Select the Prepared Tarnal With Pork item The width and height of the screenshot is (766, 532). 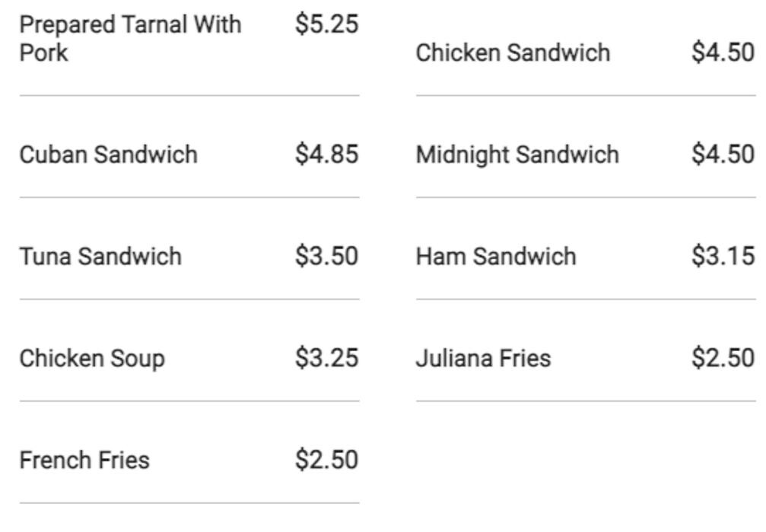pyautogui.click(x=130, y=39)
